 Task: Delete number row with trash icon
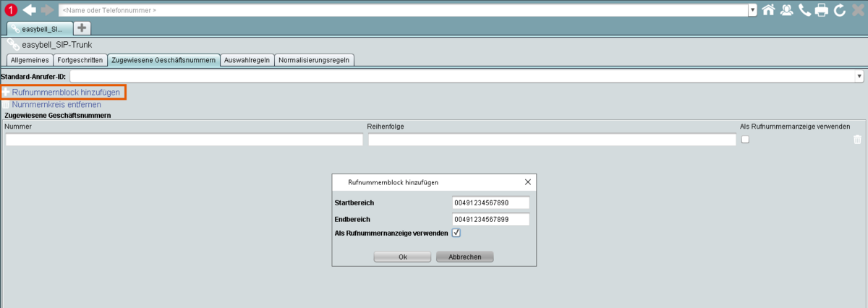(x=857, y=140)
